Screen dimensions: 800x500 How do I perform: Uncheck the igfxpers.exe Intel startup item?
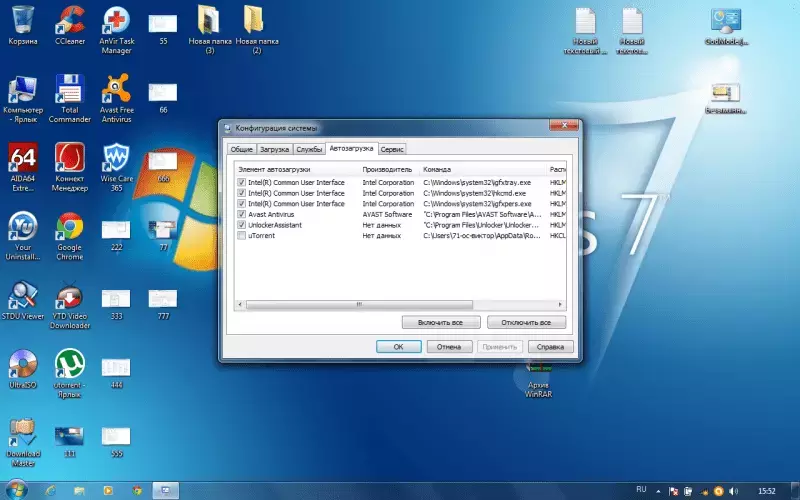241,204
